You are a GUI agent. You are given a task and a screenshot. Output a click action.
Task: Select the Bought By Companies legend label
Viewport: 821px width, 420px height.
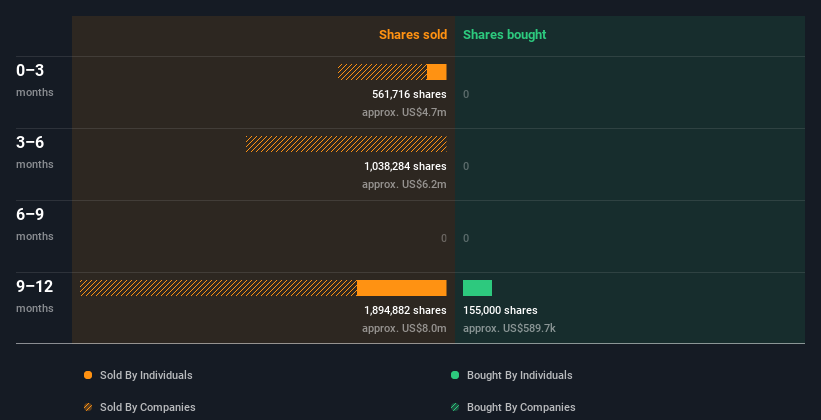[521, 407]
